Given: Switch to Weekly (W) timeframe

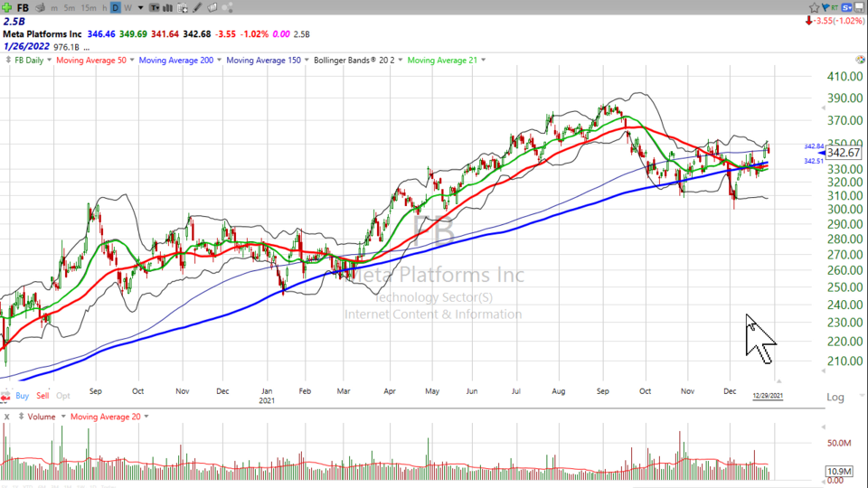Looking at the screenshot, I should click(x=127, y=7).
